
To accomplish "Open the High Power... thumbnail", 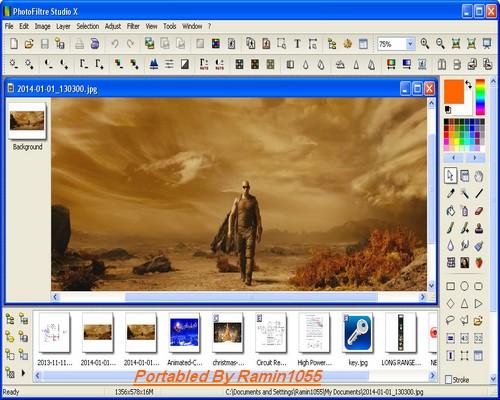I will (x=314, y=333).
